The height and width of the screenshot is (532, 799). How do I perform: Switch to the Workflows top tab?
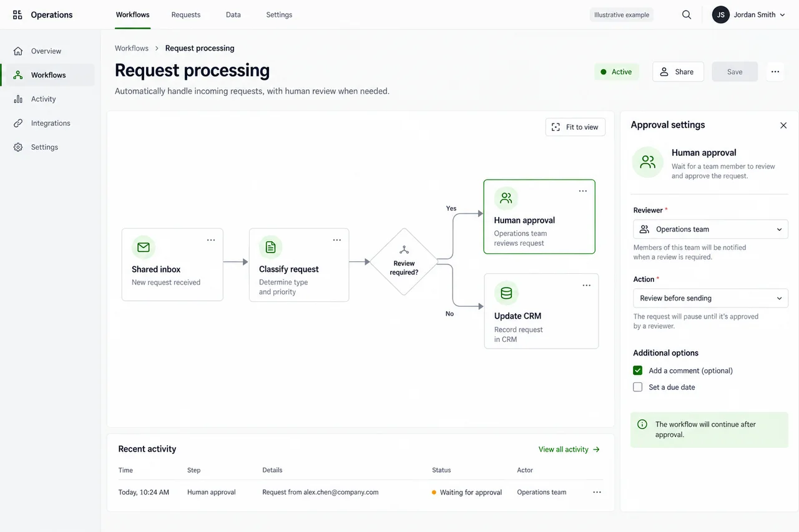[132, 15]
